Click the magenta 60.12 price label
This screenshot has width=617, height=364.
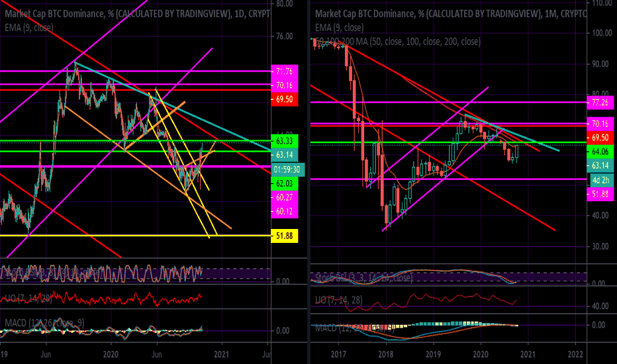pyautogui.click(x=285, y=211)
